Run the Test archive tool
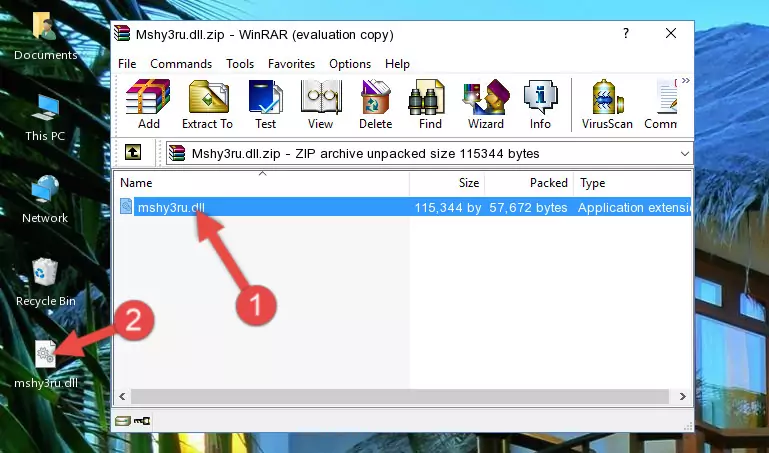The width and height of the screenshot is (769, 453). click(265, 104)
